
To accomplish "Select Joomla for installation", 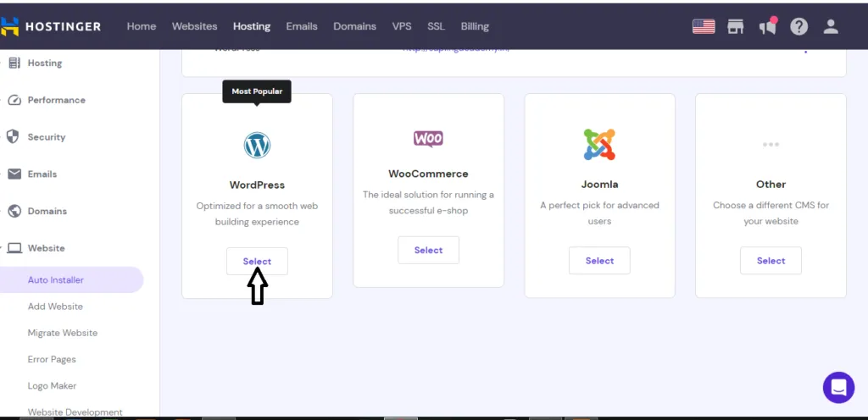I will click(599, 260).
